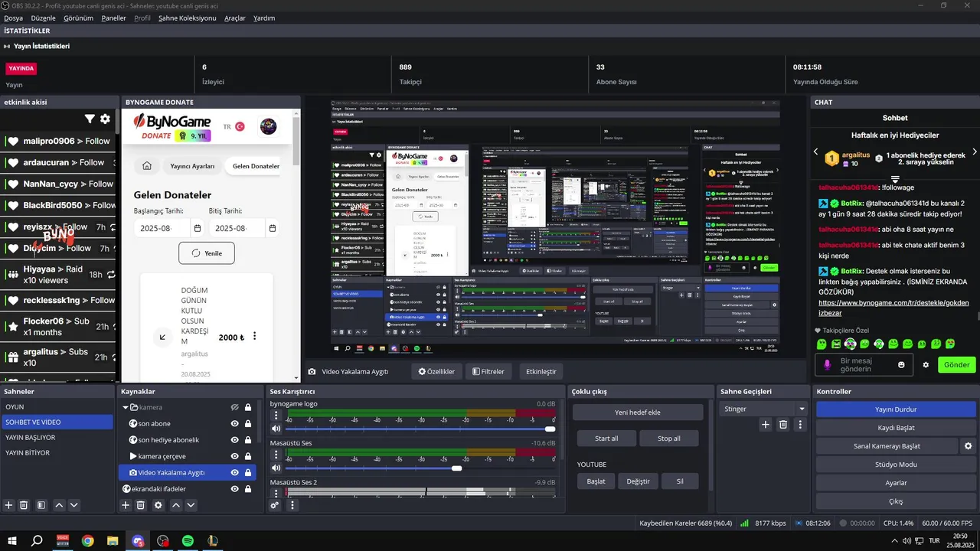Open transition properties three-dot menu
This screenshot has width=980, height=551.
click(x=800, y=425)
